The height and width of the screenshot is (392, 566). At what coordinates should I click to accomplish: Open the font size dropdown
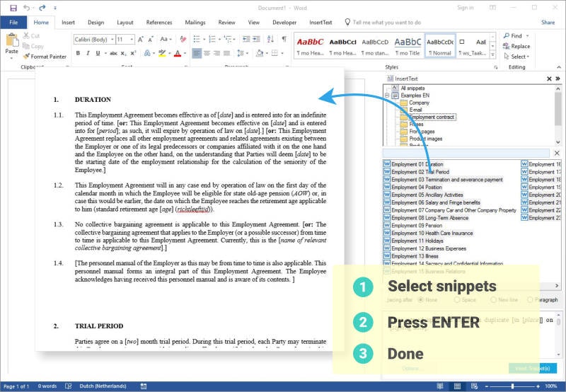pos(132,40)
